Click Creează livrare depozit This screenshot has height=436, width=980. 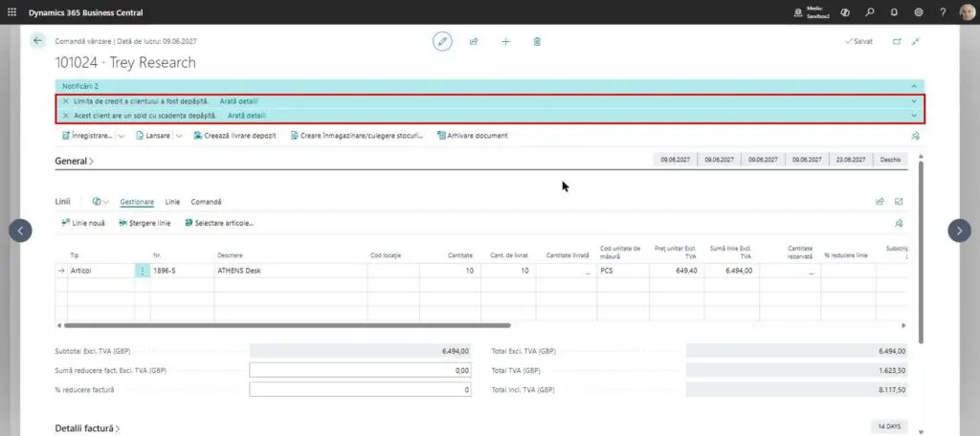(x=235, y=136)
